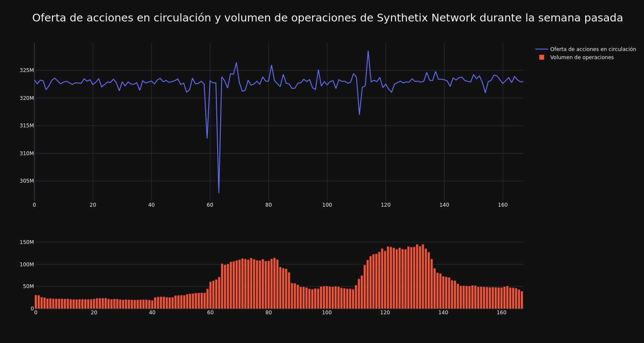
Task: Click the 50M label on volume chart
Action: 28,286
